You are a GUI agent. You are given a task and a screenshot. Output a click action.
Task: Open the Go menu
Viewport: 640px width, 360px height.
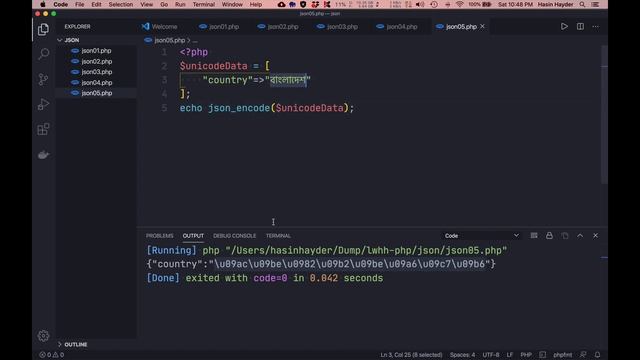(x=164, y=4)
